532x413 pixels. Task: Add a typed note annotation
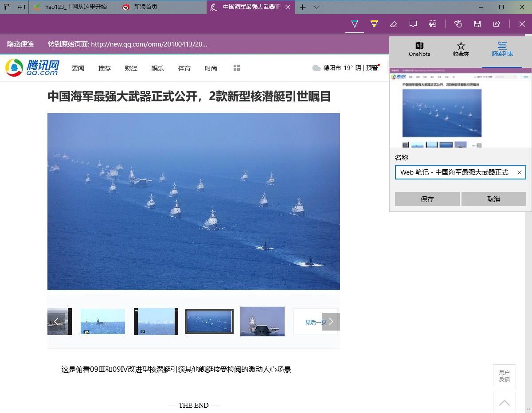(x=413, y=24)
